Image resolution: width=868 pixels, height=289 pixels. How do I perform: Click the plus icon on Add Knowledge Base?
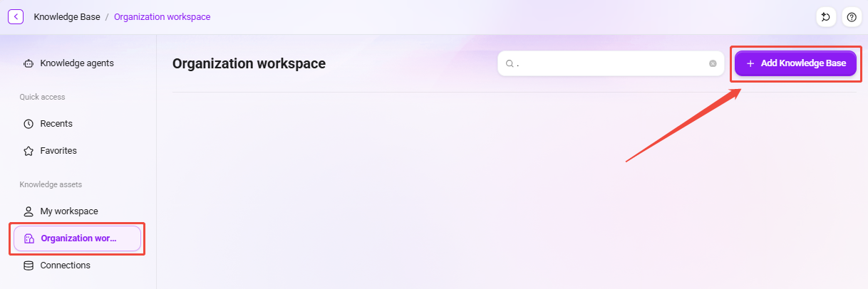click(750, 63)
